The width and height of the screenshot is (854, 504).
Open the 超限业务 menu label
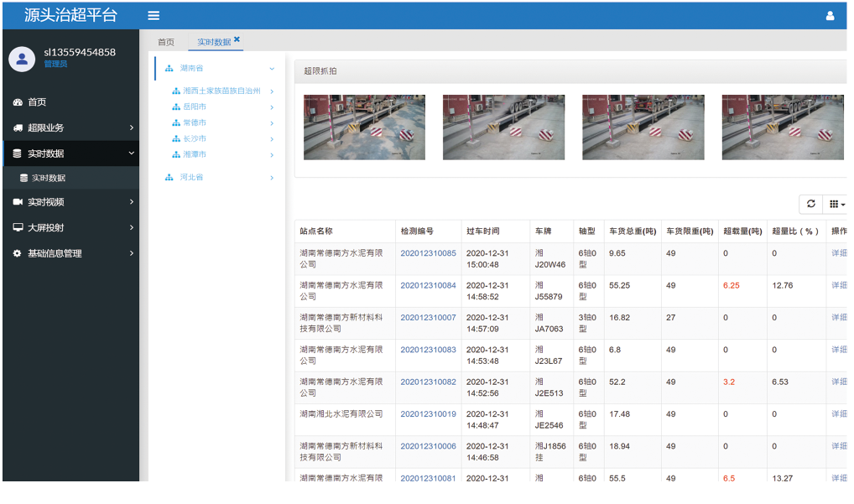46,128
